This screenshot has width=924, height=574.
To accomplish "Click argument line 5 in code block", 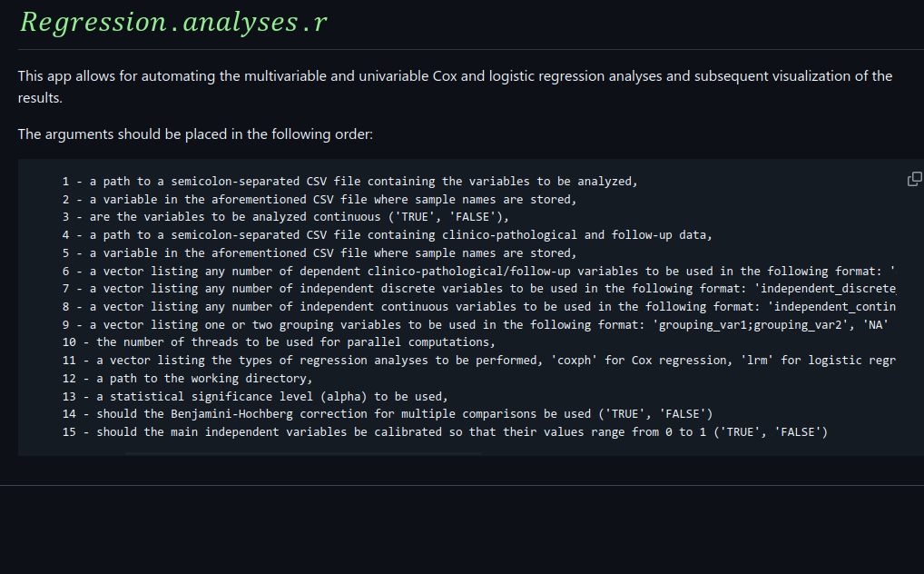I will tap(319, 253).
